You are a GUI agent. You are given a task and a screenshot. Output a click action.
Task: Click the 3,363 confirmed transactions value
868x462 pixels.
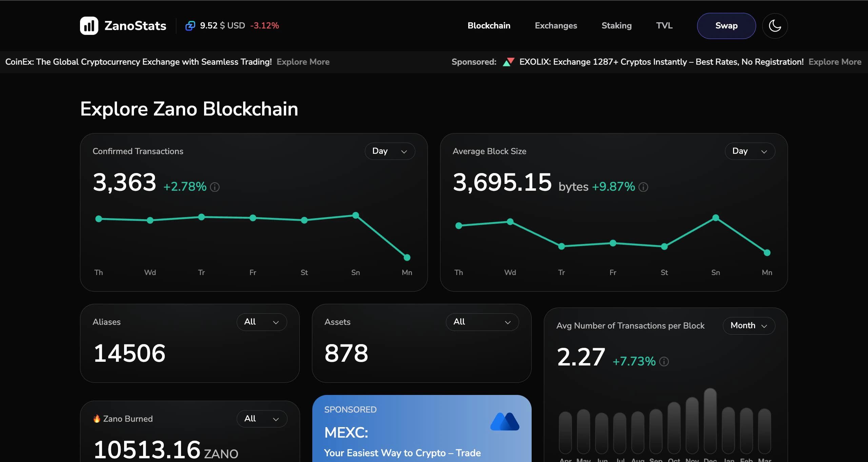(x=124, y=182)
